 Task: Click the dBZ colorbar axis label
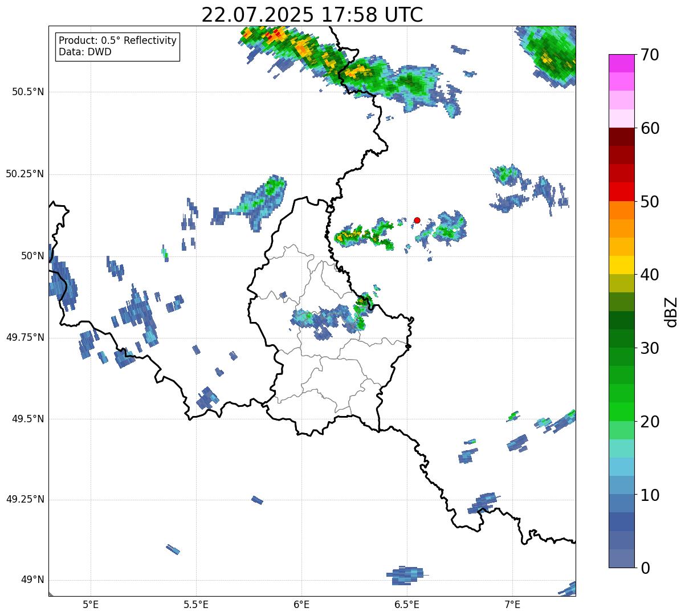coord(671,312)
